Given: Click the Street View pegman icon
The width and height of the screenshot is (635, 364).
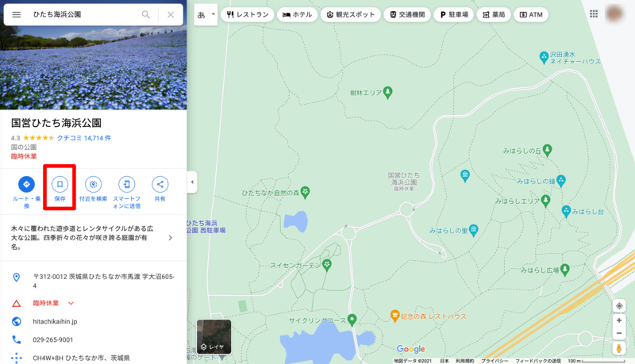Looking at the screenshot, I should tap(619, 348).
